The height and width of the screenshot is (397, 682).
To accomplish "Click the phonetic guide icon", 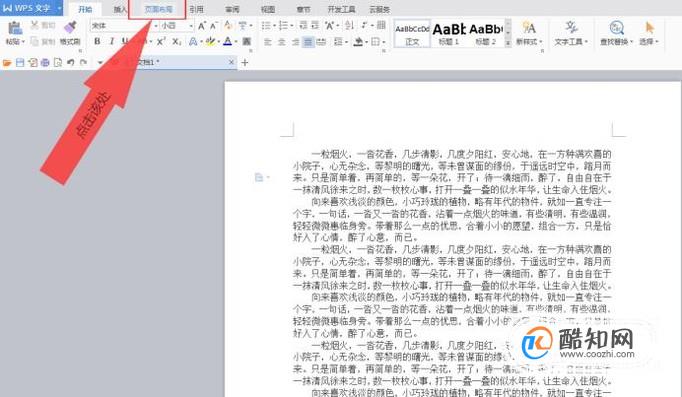I will point(243,26).
